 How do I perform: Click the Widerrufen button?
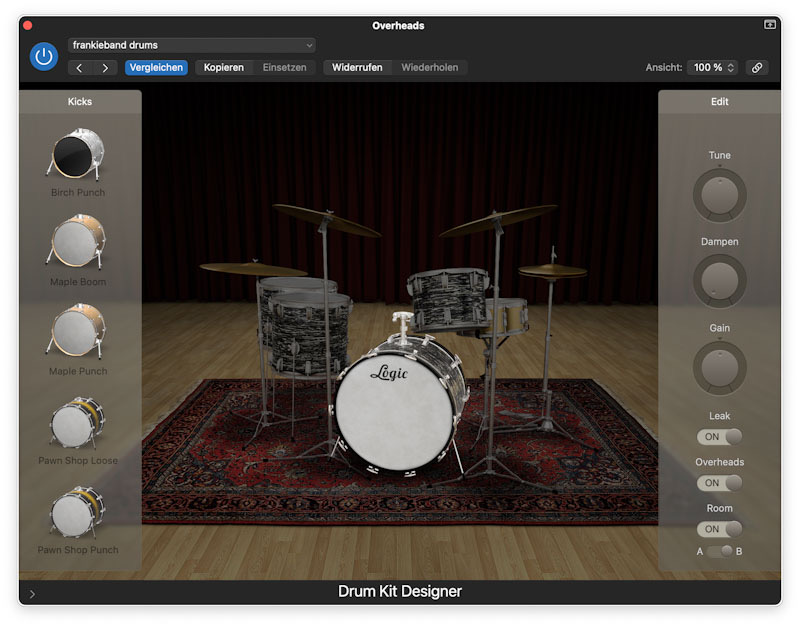point(357,67)
